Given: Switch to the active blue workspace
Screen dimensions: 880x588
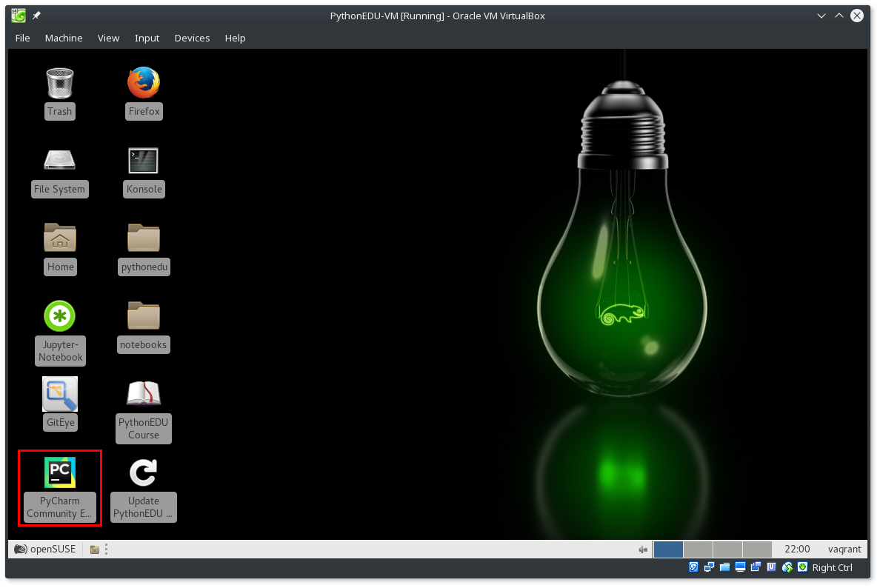Looking at the screenshot, I should tap(668, 549).
